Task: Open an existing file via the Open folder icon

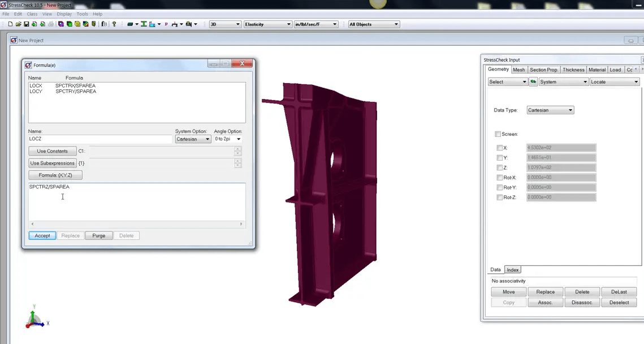Action: point(18,24)
